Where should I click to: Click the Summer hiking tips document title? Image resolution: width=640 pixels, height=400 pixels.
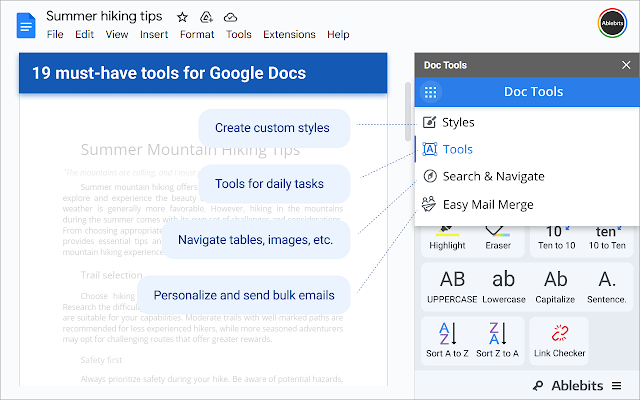104,16
